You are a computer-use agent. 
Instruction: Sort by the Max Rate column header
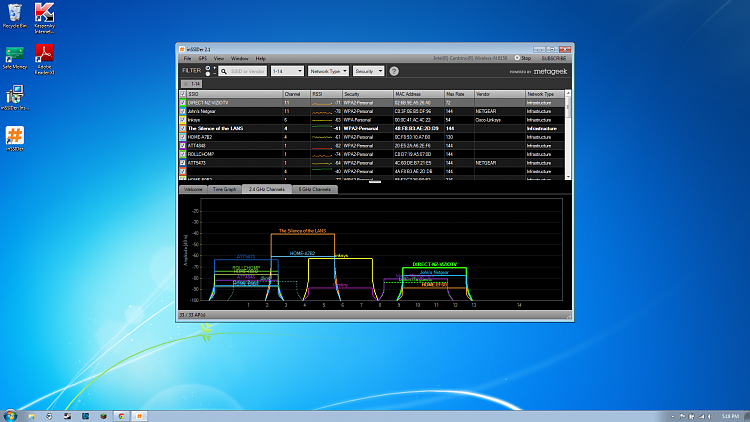pos(459,94)
